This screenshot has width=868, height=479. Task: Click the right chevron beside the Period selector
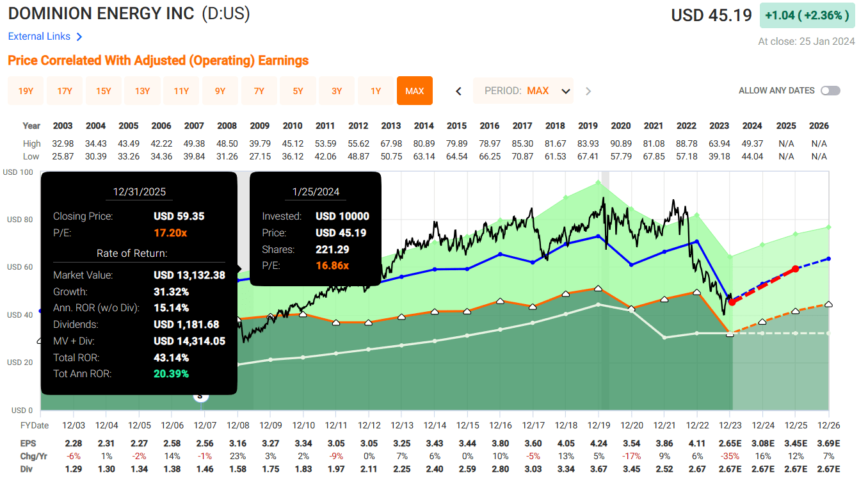[588, 90]
